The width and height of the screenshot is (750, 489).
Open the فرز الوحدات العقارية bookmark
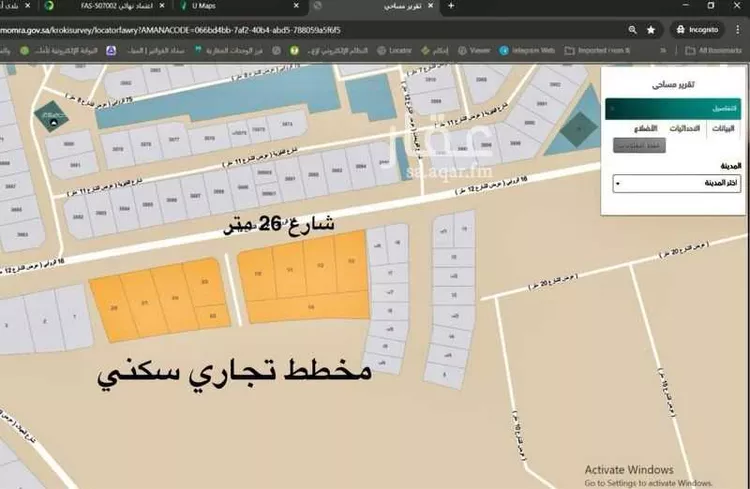tap(228, 50)
